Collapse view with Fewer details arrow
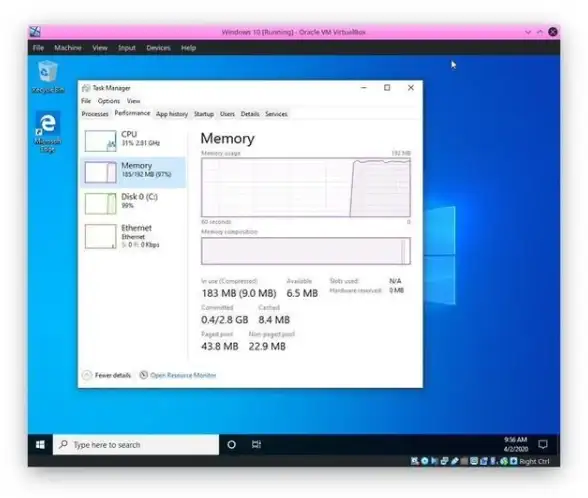Image resolution: width=588 pixels, height=498 pixels. [87, 375]
